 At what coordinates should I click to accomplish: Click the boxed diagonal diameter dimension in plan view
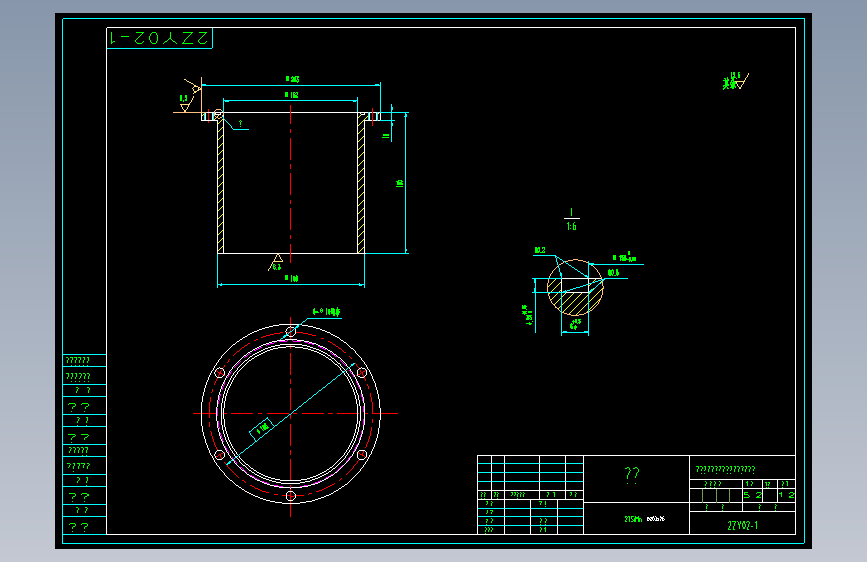tap(261, 430)
